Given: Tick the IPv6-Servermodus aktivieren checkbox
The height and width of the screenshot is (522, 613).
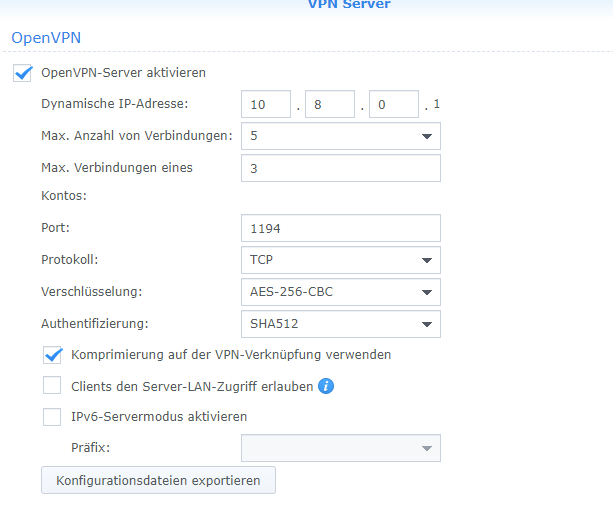Looking at the screenshot, I should (52, 417).
